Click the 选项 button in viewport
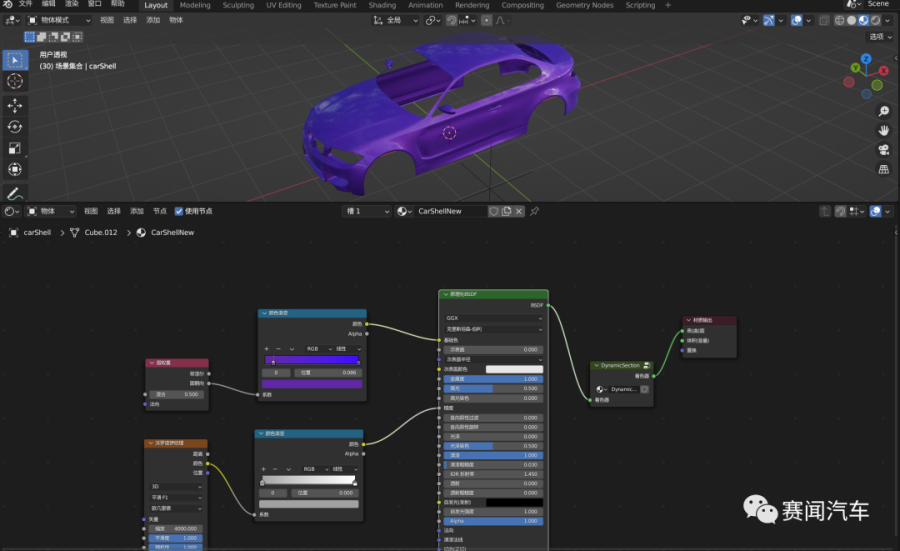This screenshot has width=900, height=551. point(878,36)
